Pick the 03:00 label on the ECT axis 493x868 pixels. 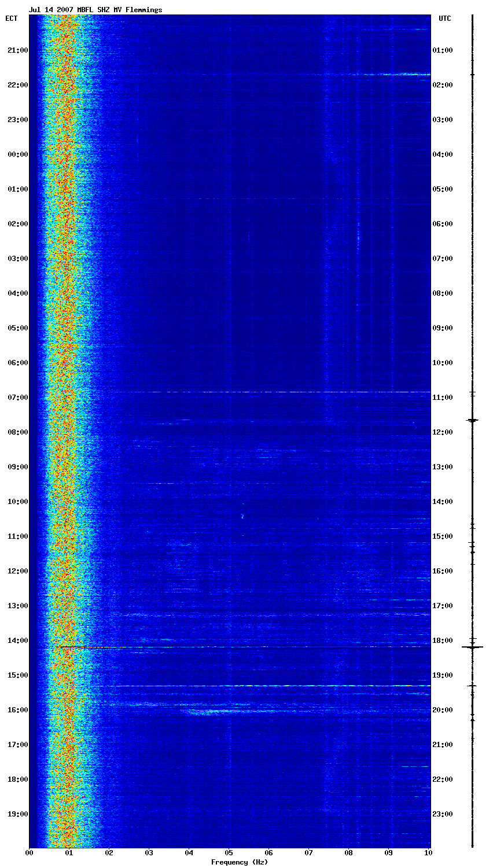(x=17, y=259)
